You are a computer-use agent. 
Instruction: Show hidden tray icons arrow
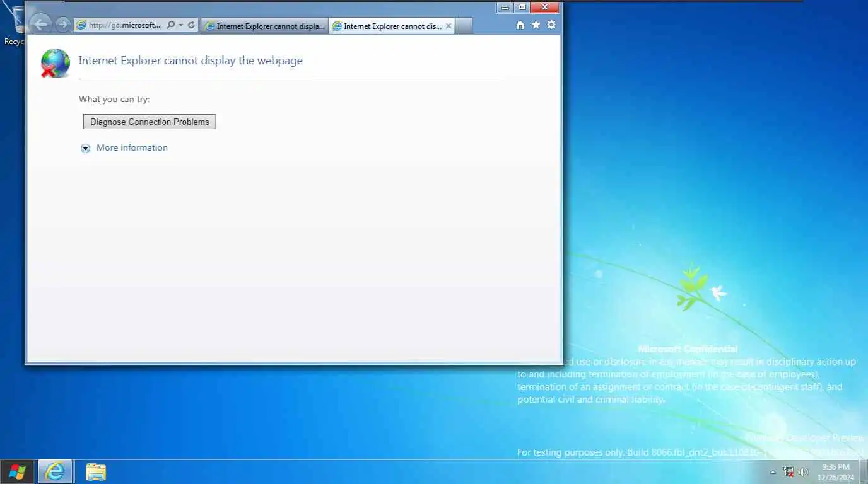point(773,472)
